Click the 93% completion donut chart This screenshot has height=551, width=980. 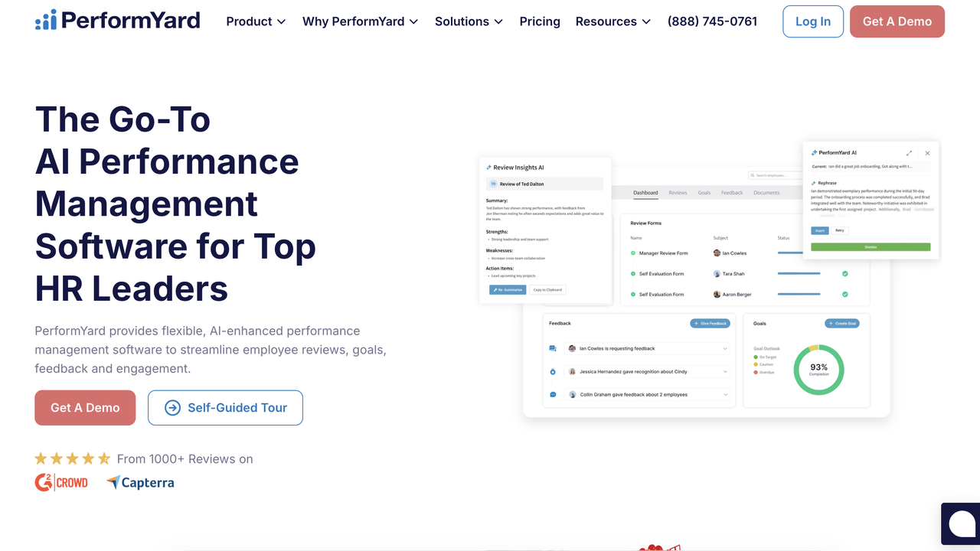[818, 370]
